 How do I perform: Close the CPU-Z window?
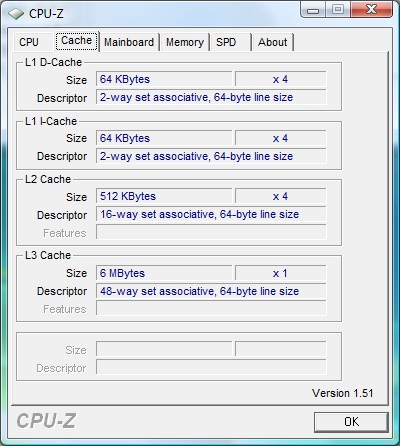[371, 9]
